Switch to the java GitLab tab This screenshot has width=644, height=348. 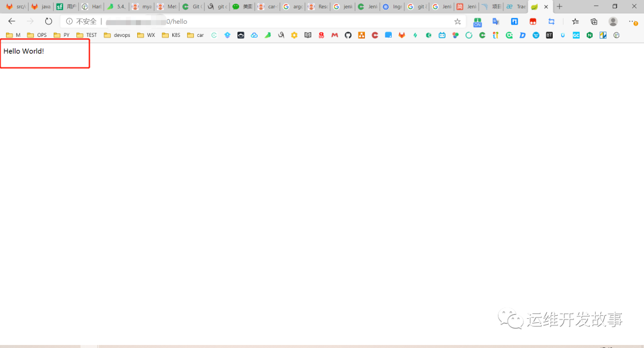[x=41, y=7]
